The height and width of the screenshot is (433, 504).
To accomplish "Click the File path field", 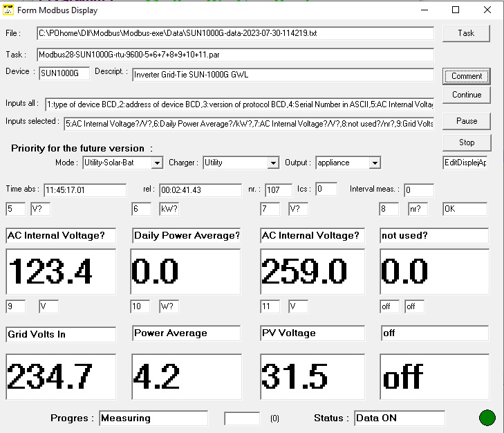I will [235, 33].
